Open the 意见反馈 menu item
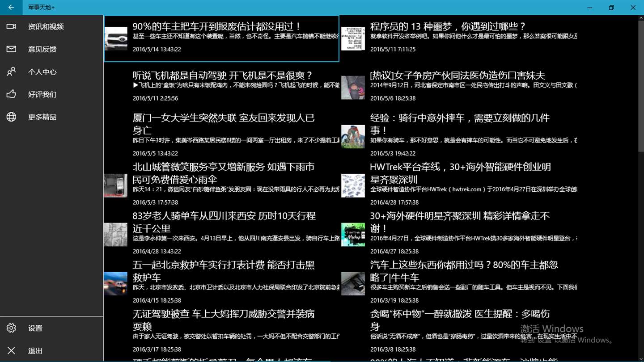The image size is (644, 362). click(x=51, y=49)
